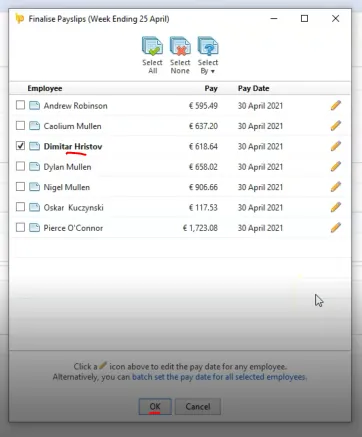
Task: Click the app logo in title bar
Action: click(x=20, y=18)
